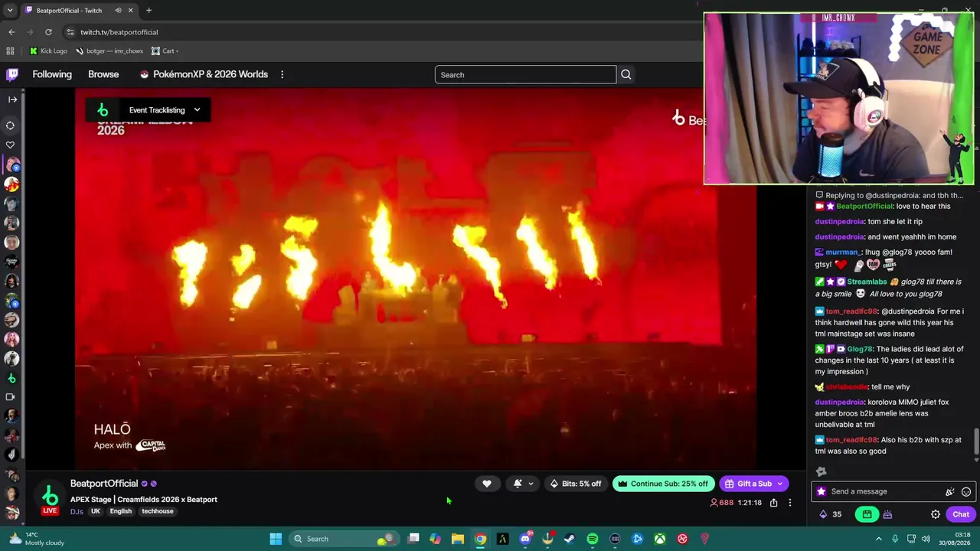This screenshot has height=551, width=980.
Task: Click the green channel points chest button
Action: pos(867,514)
